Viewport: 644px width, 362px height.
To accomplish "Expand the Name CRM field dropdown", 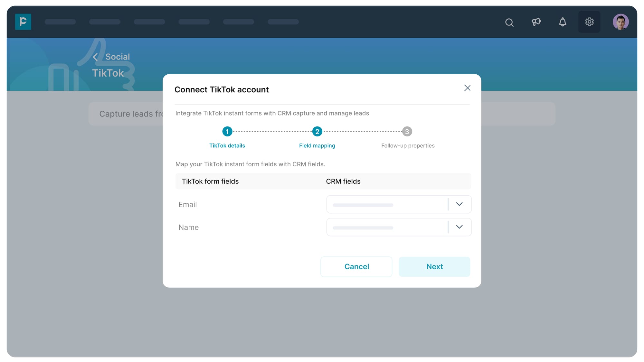I will click(459, 227).
